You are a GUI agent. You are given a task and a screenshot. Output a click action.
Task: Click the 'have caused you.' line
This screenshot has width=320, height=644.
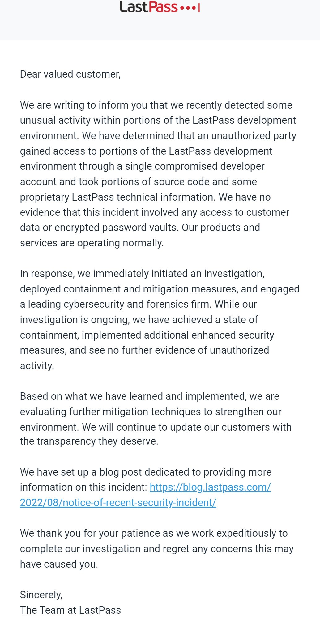coord(59,564)
